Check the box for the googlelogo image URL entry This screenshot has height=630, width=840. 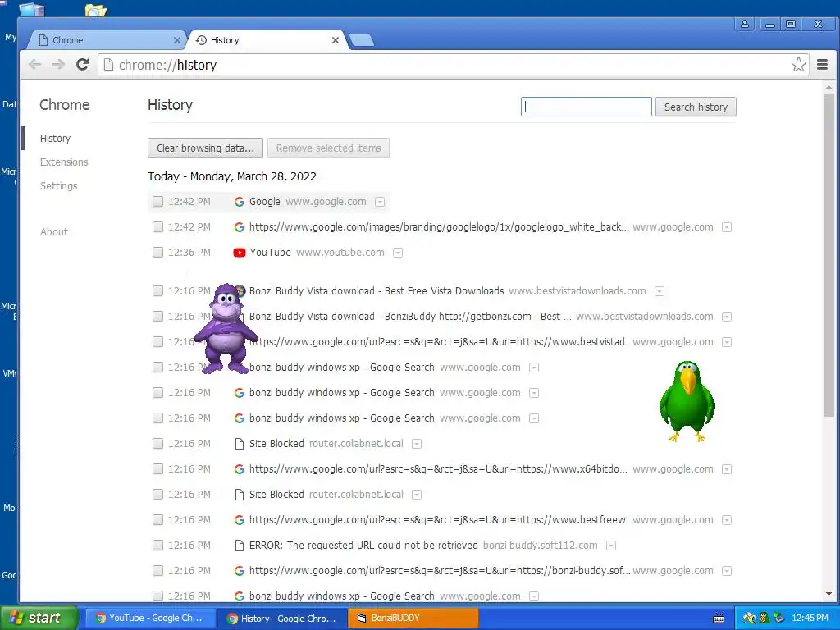(x=157, y=226)
